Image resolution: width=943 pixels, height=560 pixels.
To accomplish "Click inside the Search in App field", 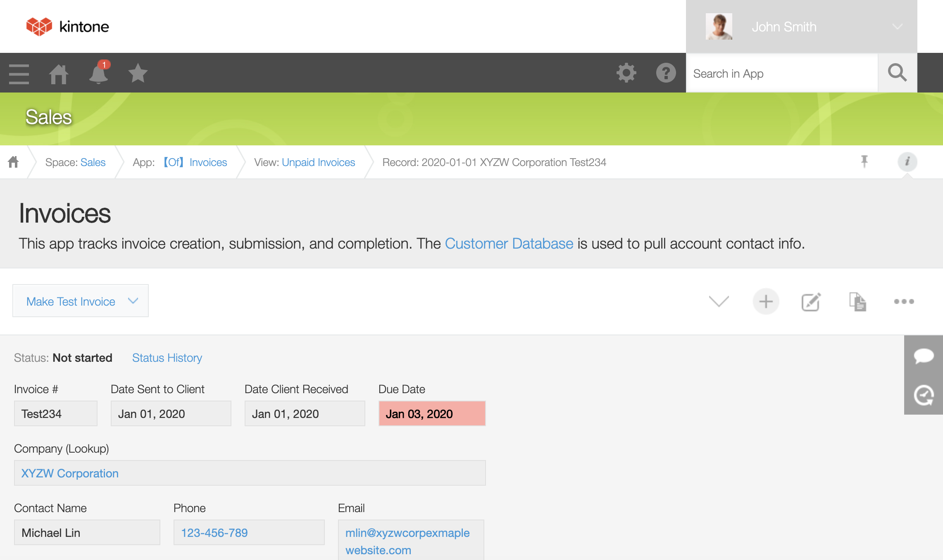I will pyautogui.click(x=781, y=74).
